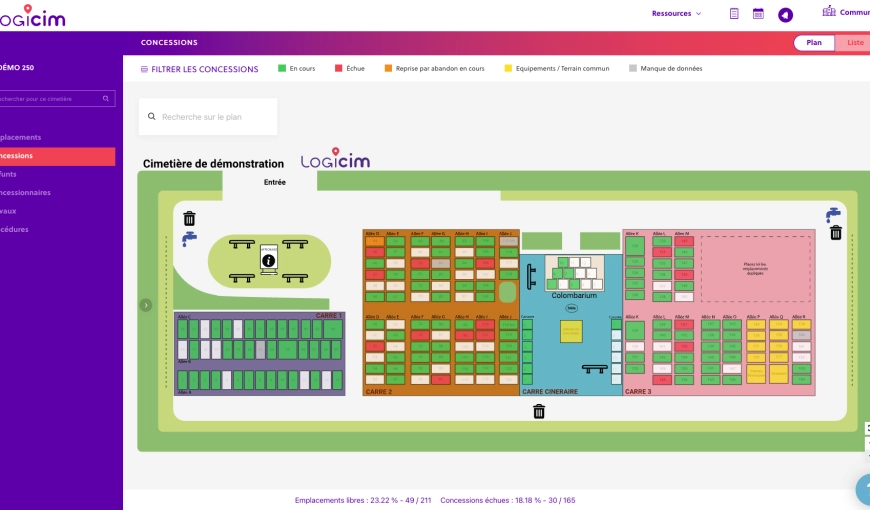Click the magnifier icon in plan search

point(151,117)
